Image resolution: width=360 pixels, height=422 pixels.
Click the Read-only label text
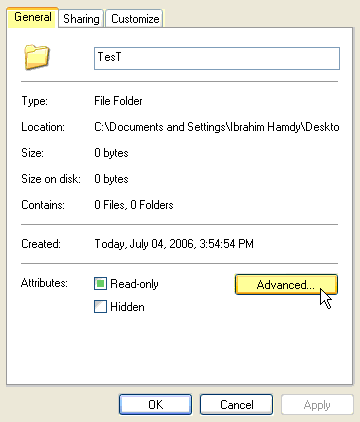point(134,284)
